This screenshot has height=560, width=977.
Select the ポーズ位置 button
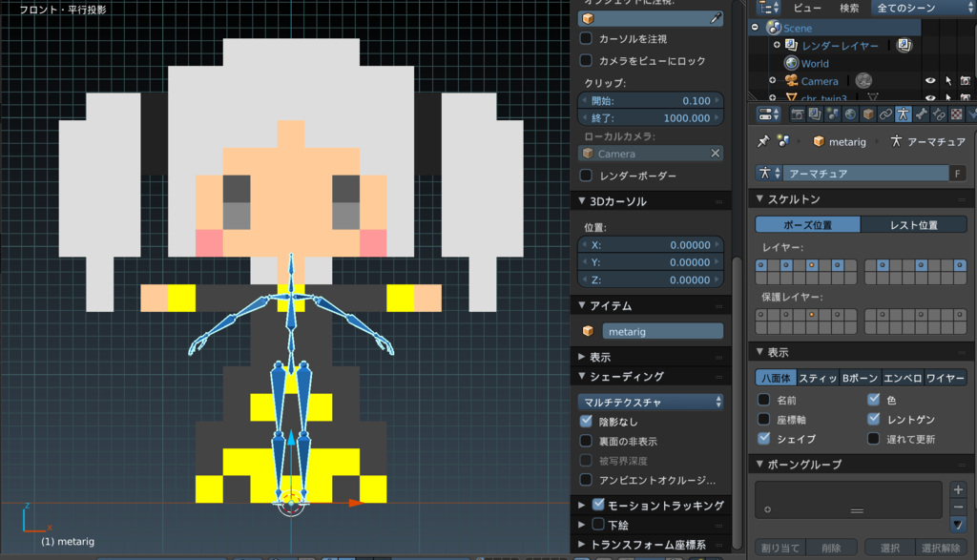coord(808,224)
